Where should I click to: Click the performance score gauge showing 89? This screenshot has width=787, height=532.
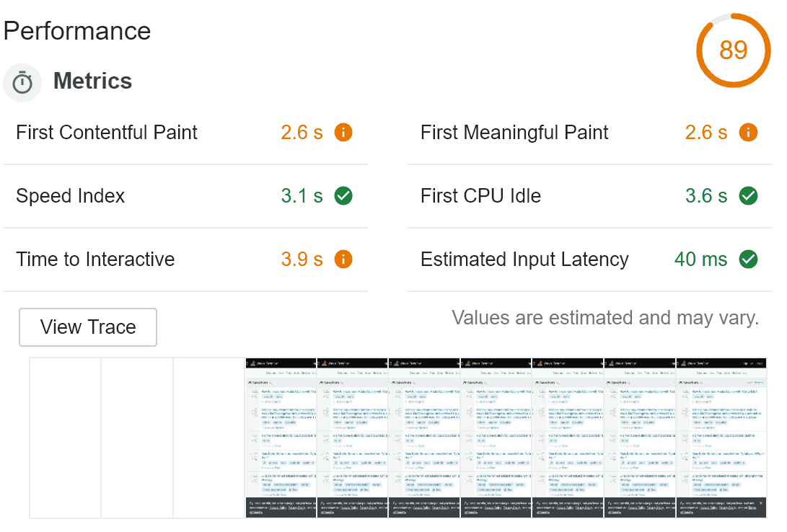tap(733, 50)
